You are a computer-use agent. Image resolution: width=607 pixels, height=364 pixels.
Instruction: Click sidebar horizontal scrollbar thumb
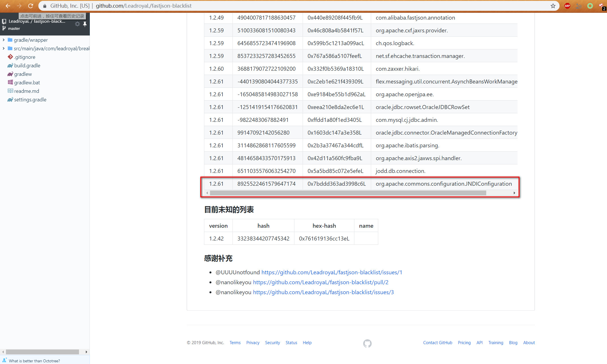(x=43, y=352)
